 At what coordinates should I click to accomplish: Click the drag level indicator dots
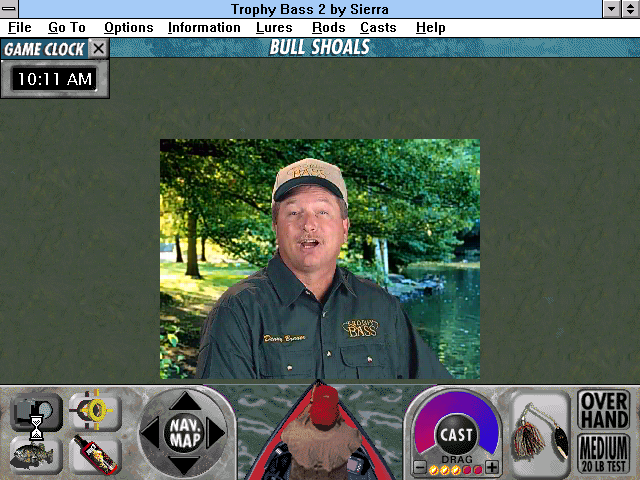456,470
